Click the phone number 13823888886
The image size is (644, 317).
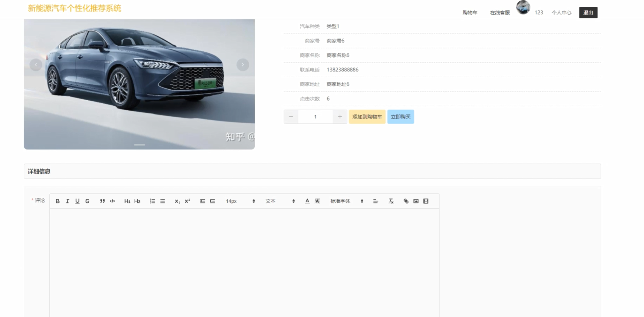click(342, 70)
